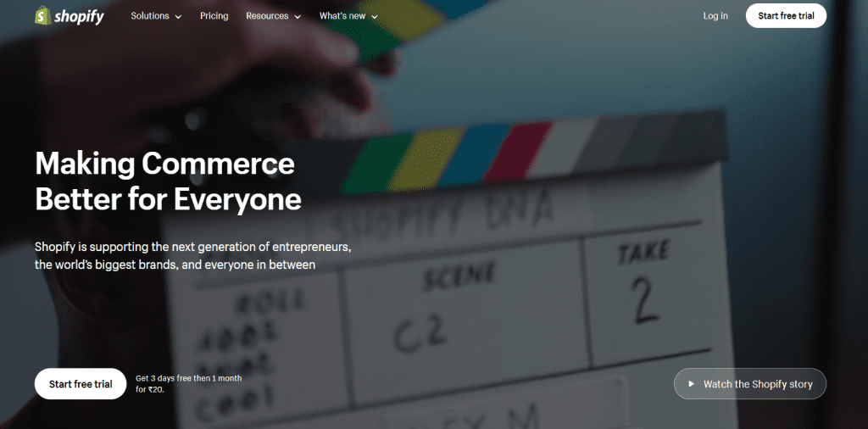Go to the Pricing page

tap(214, 16)
